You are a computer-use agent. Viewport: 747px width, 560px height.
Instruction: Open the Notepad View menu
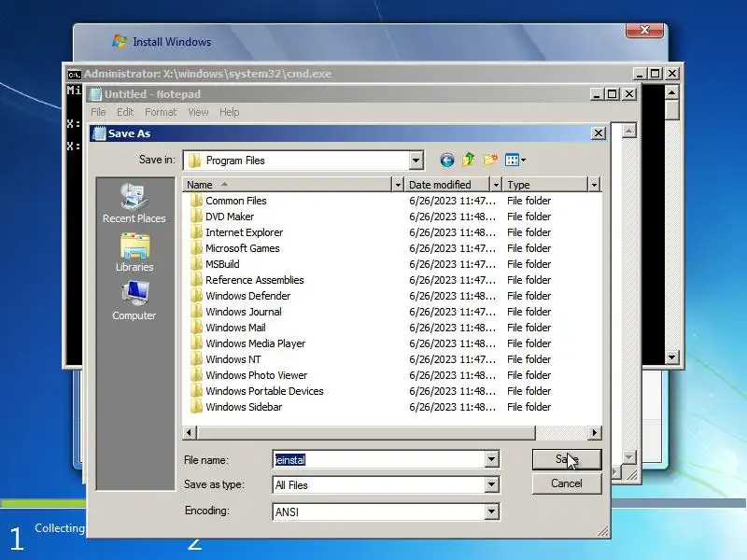click(x=198, y=112)
